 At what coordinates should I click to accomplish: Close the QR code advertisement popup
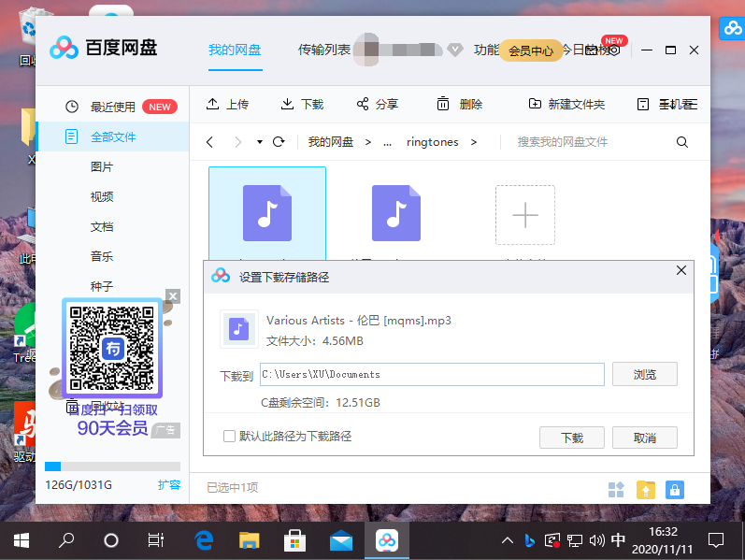(172, 296)
